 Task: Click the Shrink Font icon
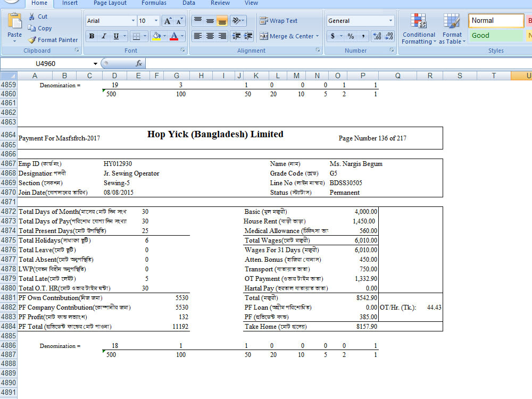[x=179, y=21]
